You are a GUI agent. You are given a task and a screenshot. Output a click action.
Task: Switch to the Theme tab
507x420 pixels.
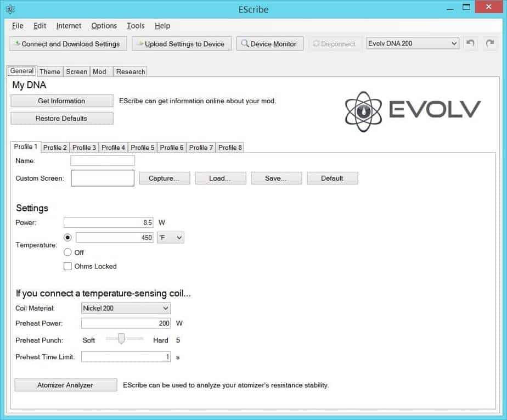pos(50,71)
